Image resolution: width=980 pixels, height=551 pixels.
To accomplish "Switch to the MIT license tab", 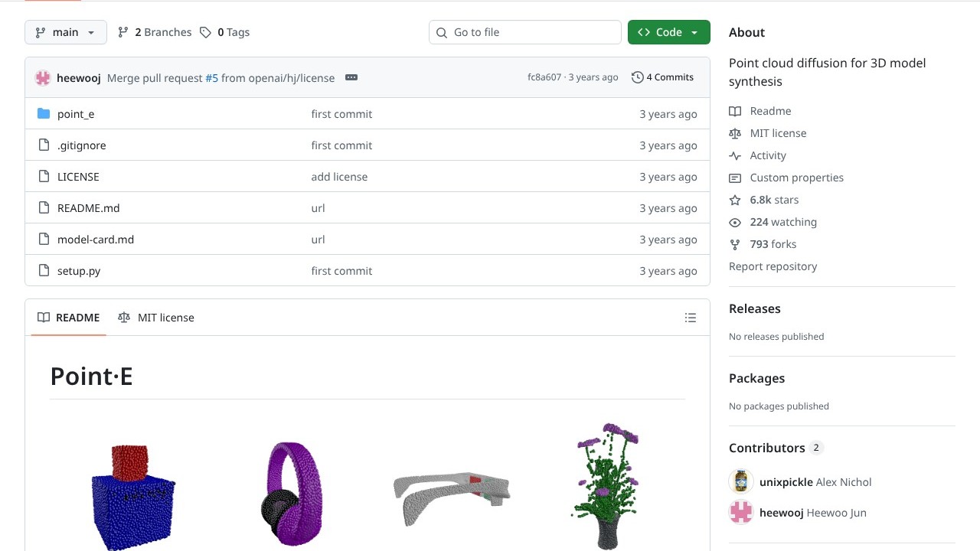I will pos(156,318).
